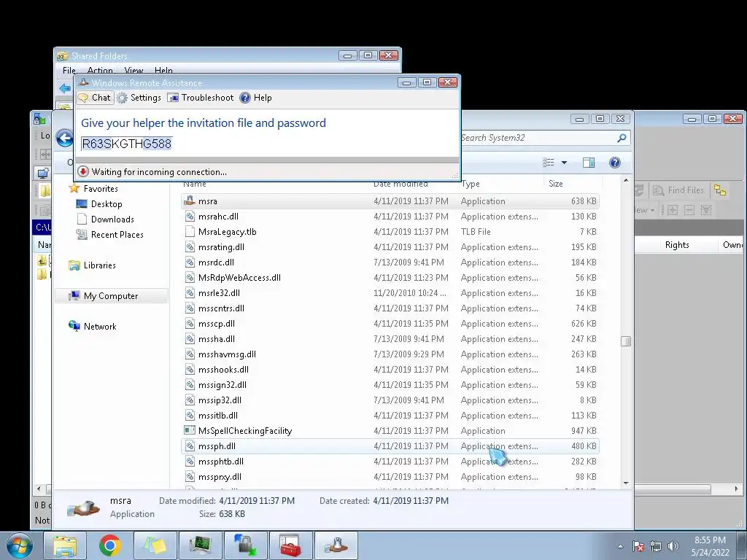
Task: Open the Windows Start menu
Action: coord(19,545)
